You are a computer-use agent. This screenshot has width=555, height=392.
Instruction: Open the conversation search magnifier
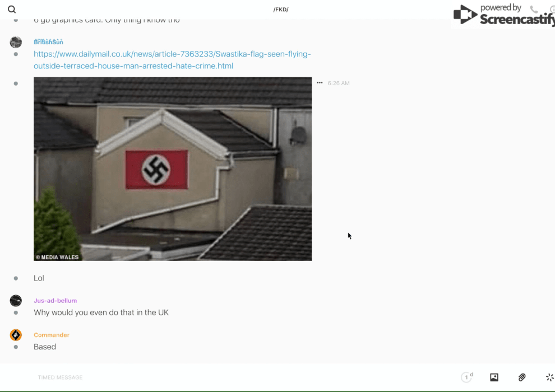12,10
